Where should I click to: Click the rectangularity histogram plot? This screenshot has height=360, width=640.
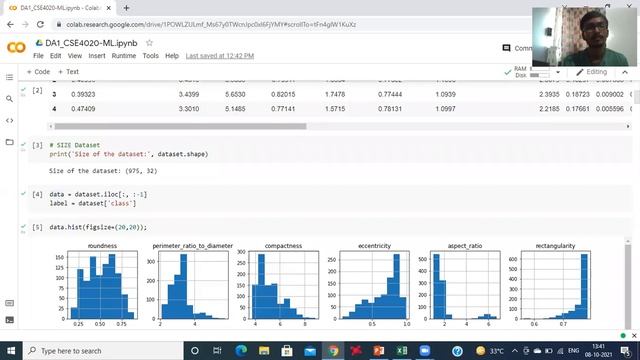(x=556, y=285)
